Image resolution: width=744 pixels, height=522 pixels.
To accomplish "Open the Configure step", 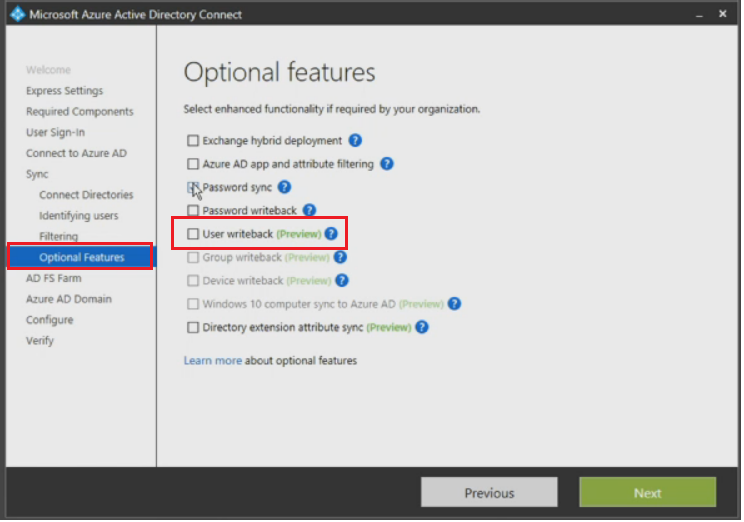I will coord(50,320).
